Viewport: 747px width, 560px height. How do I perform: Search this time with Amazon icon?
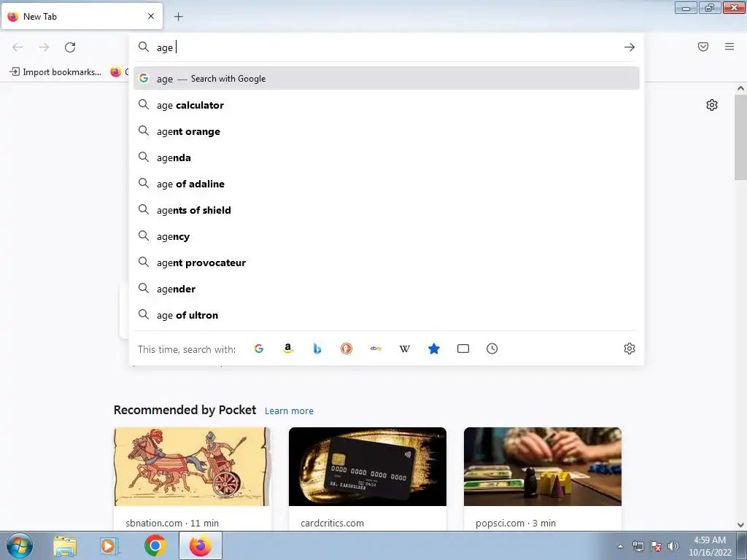[x=287, y=349]
